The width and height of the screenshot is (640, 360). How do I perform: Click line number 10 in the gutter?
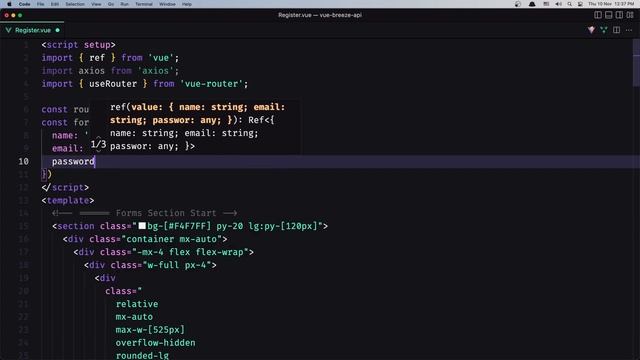tap(23, 162)
